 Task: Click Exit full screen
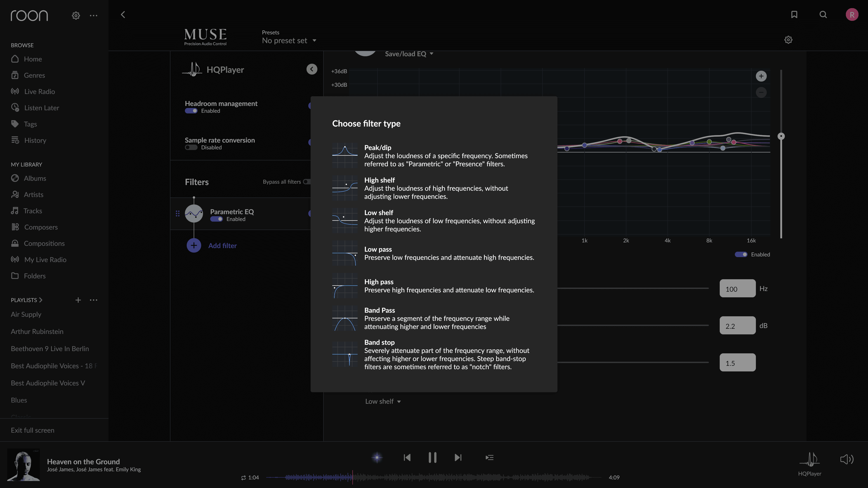pos(32,430)
